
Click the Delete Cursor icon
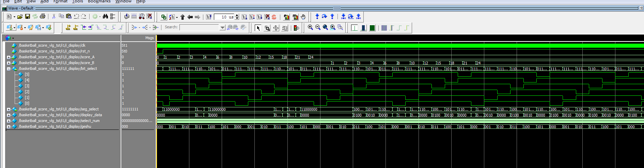click(x=76, y=27)
